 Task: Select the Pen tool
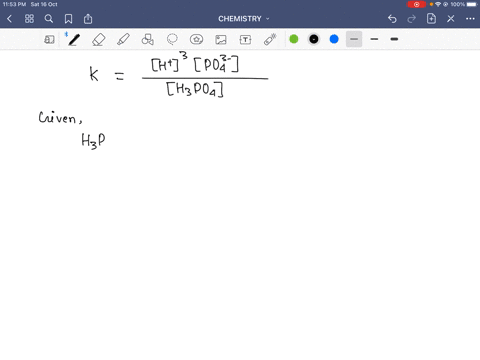[74, 39]
